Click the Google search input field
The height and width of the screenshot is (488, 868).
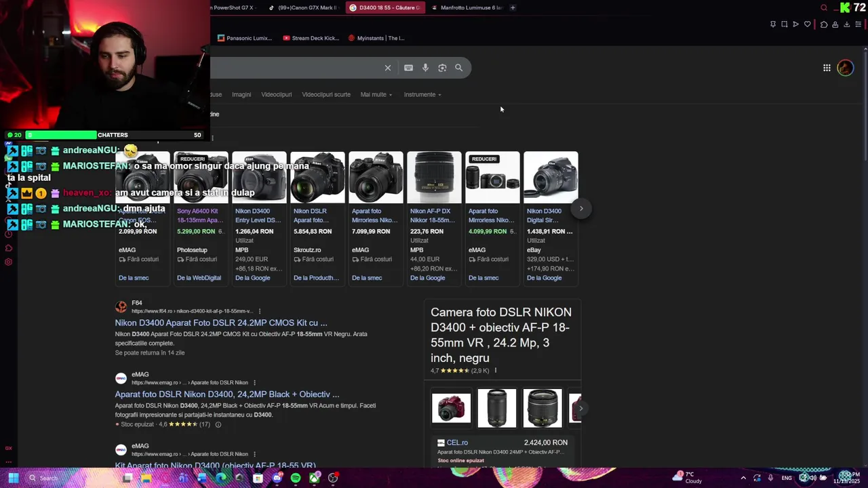point(295,68)
